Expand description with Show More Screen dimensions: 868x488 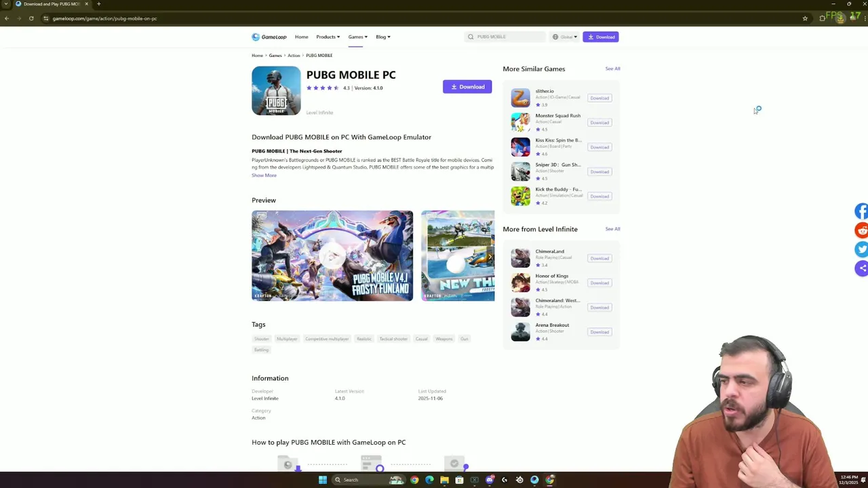pos(264,176)
